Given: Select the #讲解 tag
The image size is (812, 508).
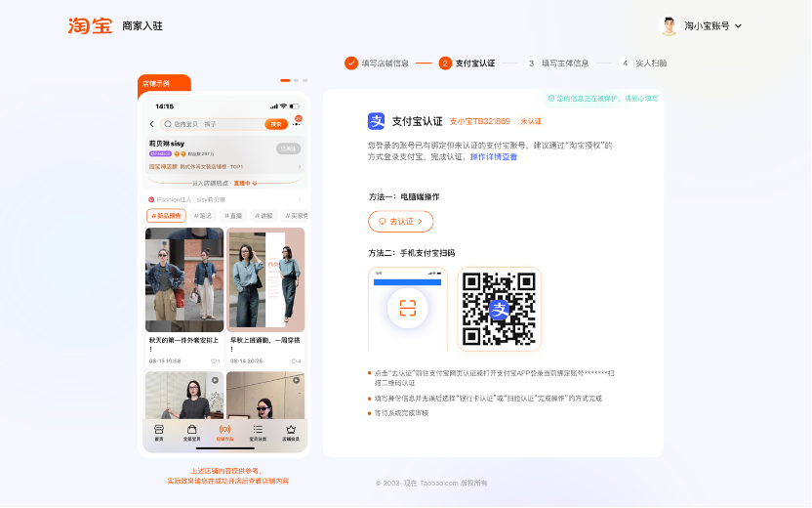Looking at the screenshot, I should [264, 216].
